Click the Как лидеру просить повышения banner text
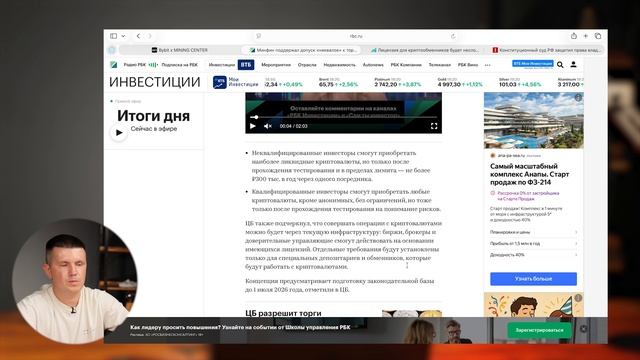Viewport: 640px width, 360px height. click(240, 327)
